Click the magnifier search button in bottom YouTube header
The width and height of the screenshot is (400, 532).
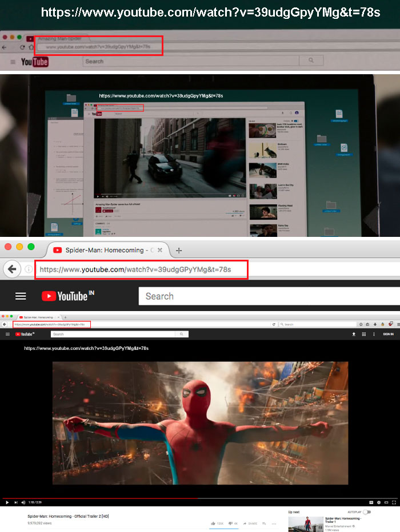(x=182, y=334)
